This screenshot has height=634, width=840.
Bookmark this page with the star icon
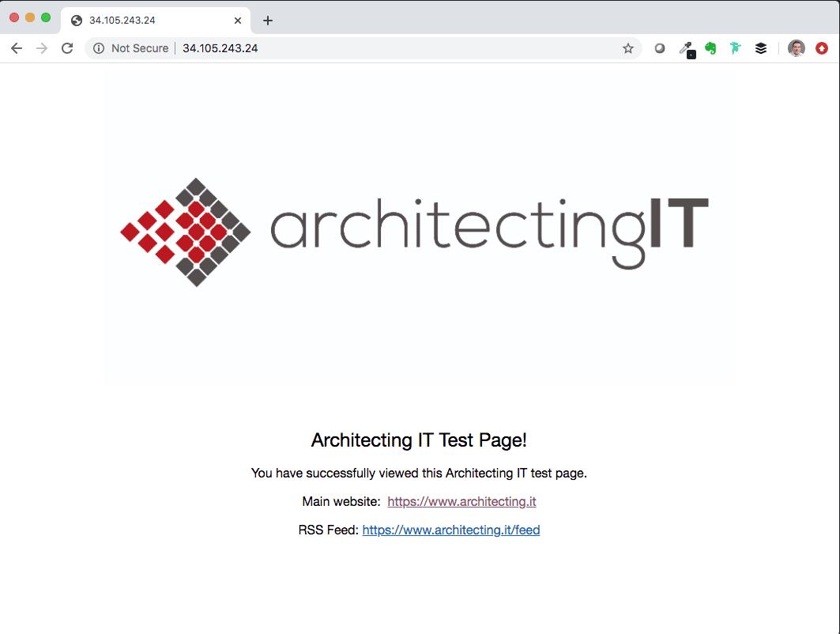point(628,48)
